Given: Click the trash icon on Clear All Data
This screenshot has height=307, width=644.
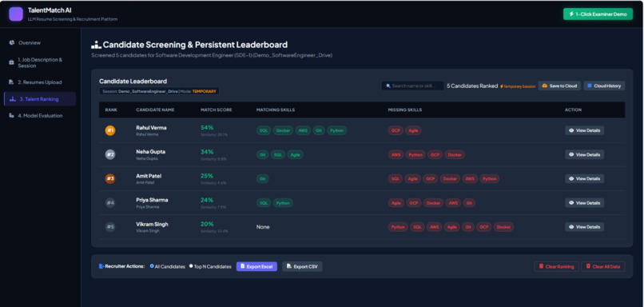Looking at the screenshot, I should pyautogui.click(x=589, y=266).
